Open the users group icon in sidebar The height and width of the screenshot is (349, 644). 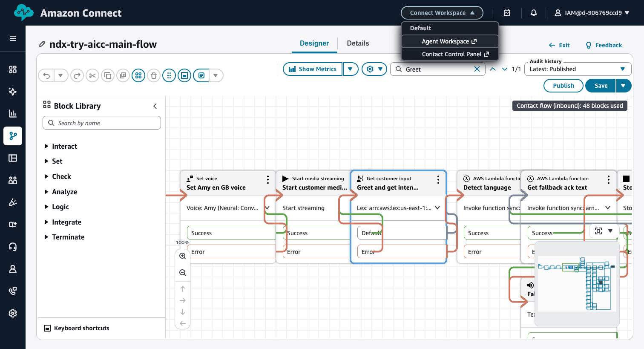(x=13, y=180)
